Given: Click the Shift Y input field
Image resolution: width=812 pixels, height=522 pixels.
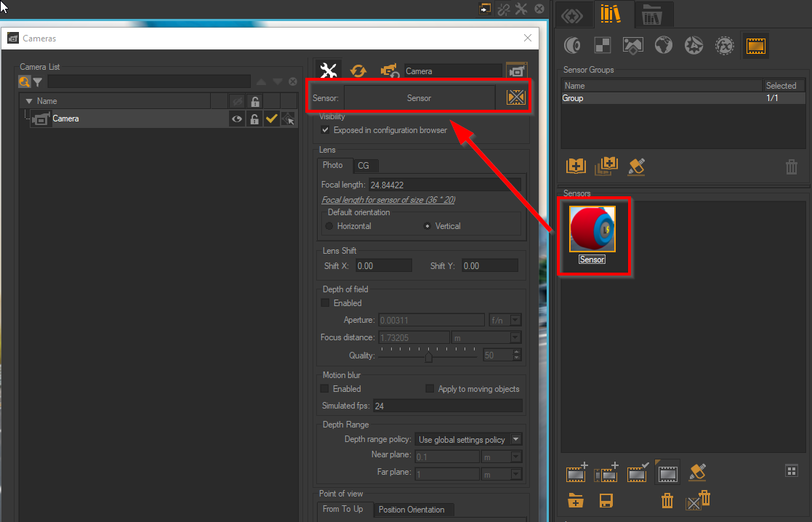Looking at the screenshot, I should click(x=490, y=265).
